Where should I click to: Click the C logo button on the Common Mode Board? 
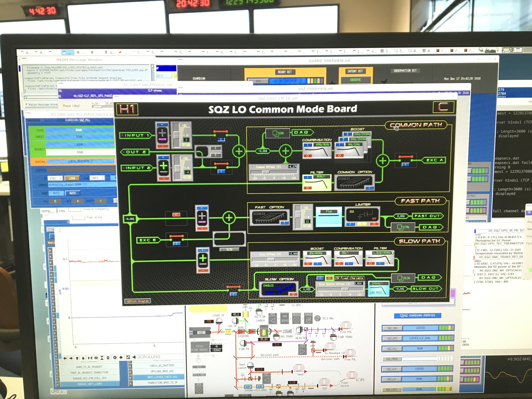click(x=443, y=107)
